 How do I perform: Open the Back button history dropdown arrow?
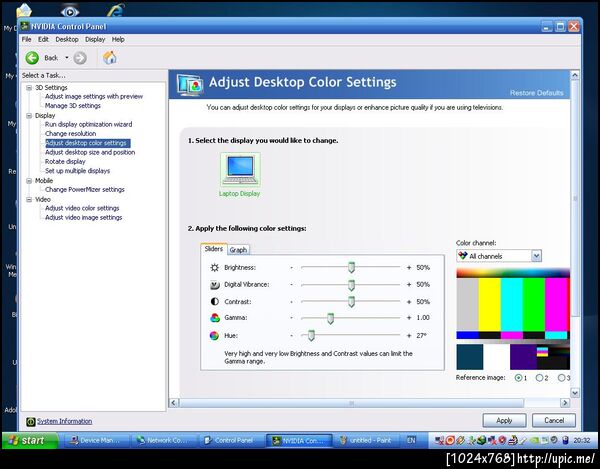pyautogui.click(x=67, y=58)
